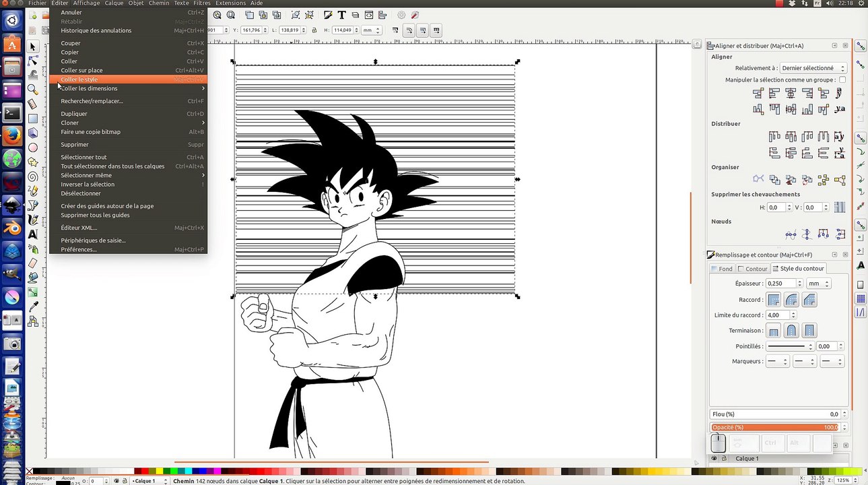The width and height of the screenshot is (868, 485).
Task: Click first Nœuds align nodes icon
Action: pos(791,234)
